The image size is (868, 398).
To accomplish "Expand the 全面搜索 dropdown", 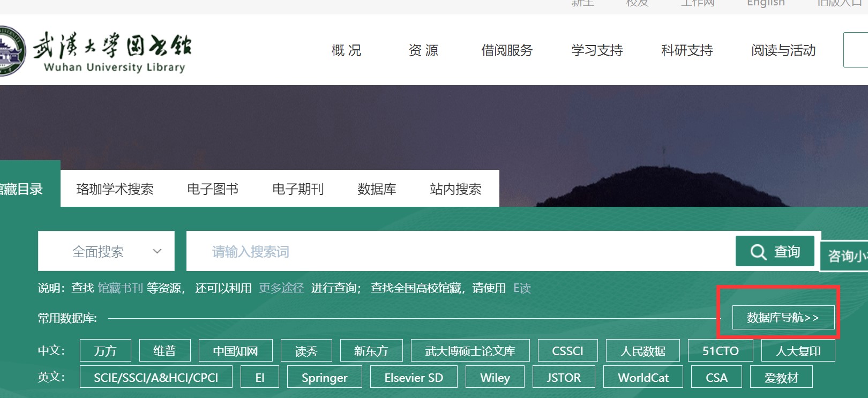I will pos(106,251).
